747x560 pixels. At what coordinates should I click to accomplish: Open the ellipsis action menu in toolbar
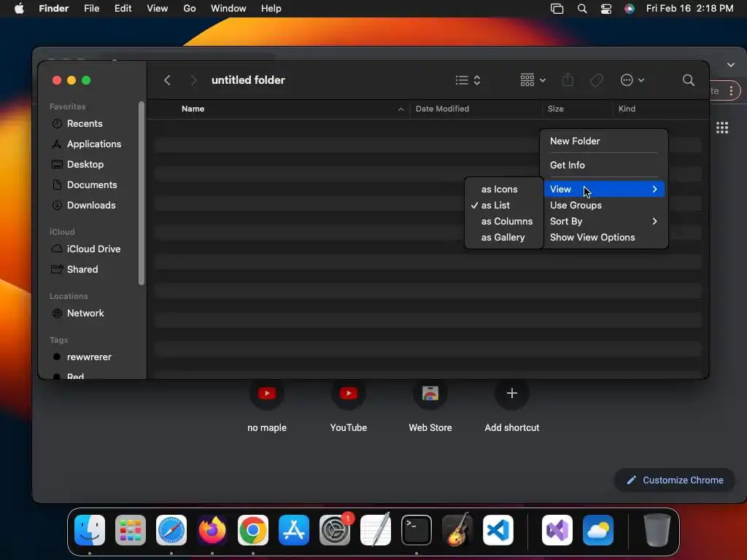pyautogui.click(x=632, y=80)
